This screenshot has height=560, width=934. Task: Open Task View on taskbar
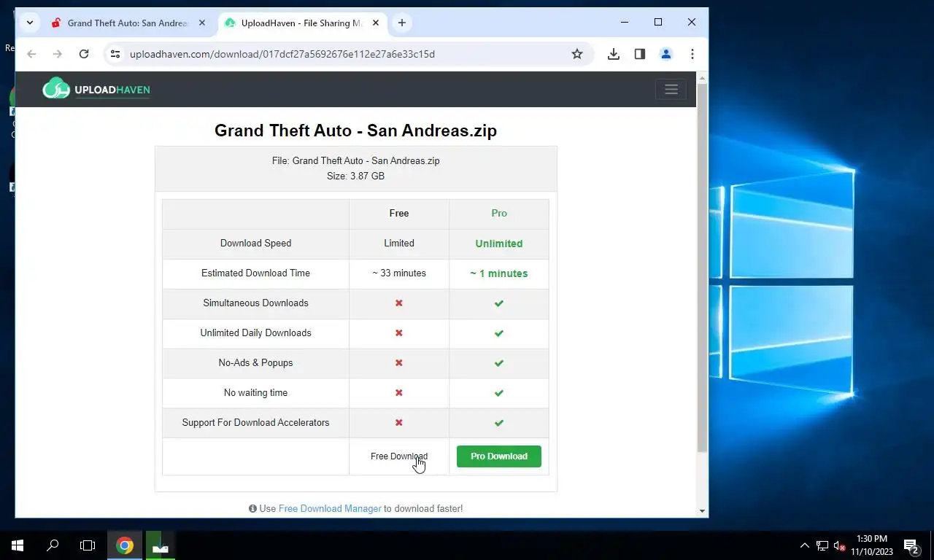(88, 545)
